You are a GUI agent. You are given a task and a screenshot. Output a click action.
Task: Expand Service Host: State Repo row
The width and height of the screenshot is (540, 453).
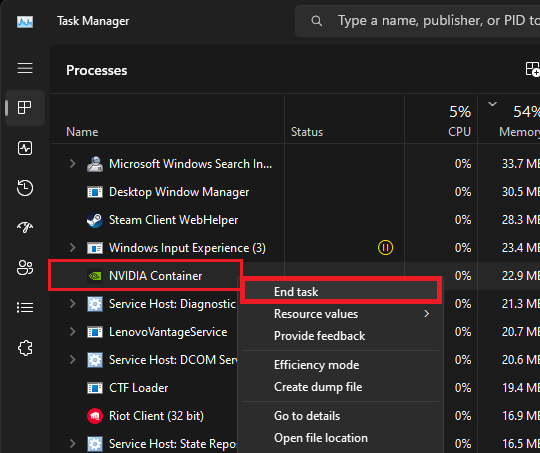[72, 443]
